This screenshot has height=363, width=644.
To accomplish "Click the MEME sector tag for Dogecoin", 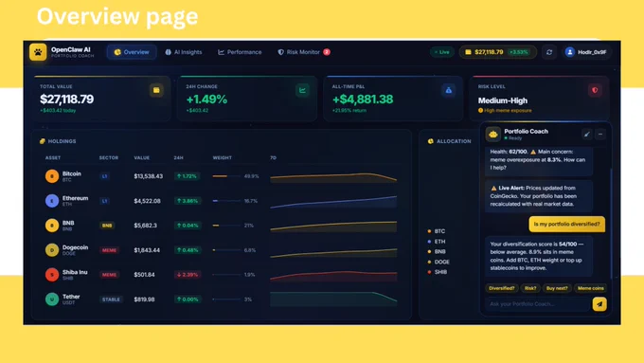I will 109,250.
